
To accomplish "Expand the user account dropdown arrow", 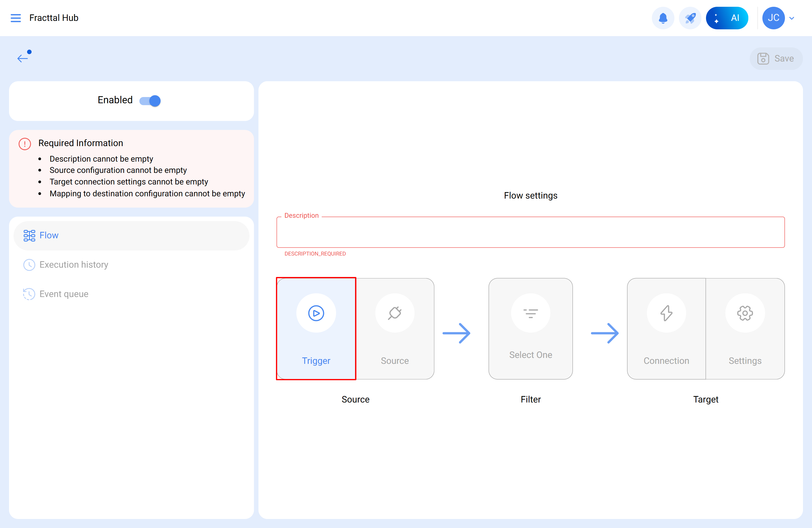I will coord(792,18).
